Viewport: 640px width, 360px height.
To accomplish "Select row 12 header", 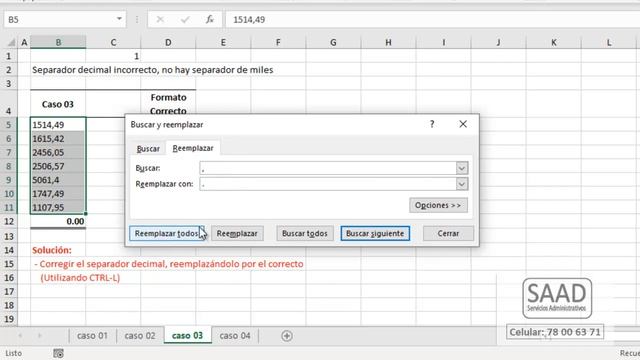I will point(9,222).
